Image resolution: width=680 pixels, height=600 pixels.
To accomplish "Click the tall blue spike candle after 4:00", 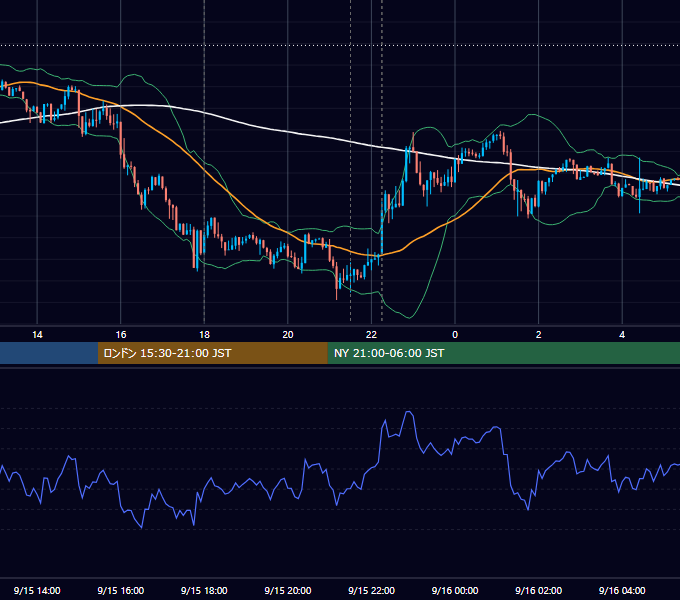I will (640, 186).
